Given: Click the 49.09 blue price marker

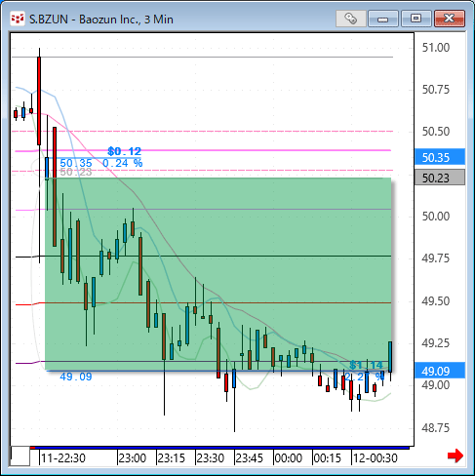Looking at the screenshot, I should coord(440,371).
